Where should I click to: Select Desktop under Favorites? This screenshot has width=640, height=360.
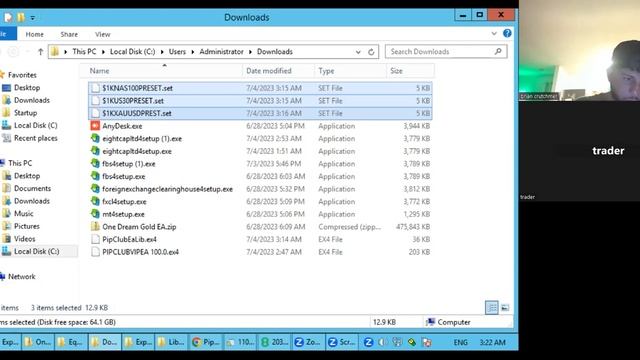[x=27, y=88]
